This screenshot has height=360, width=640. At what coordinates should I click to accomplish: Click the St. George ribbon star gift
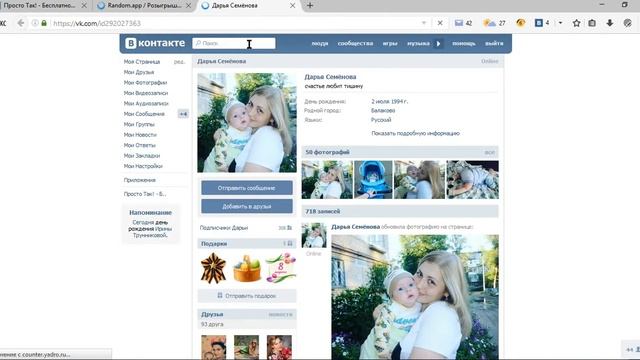[x=213, y=268]
